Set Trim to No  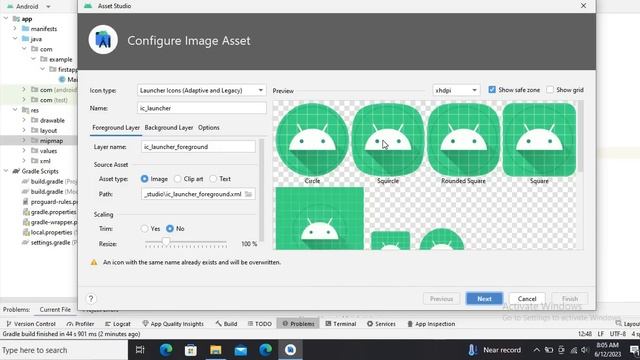coord(170,229)
